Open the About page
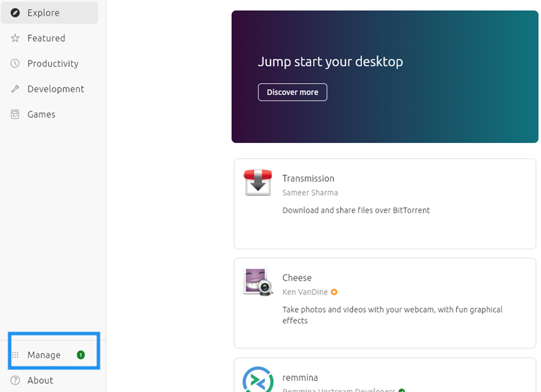541x392 pixels. point(50,380)
